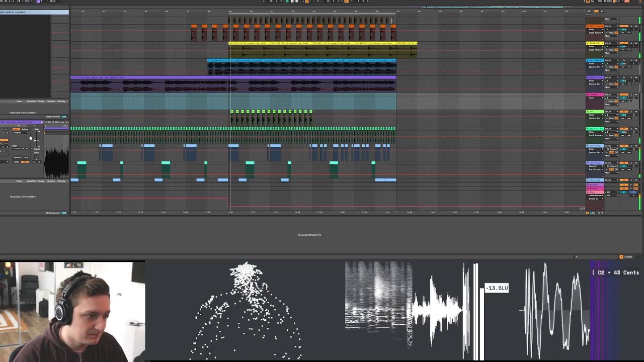This screenshot has width=644, height=362.
Task: Click the Base column header in groove pool
Action: [x=19, y=101]
